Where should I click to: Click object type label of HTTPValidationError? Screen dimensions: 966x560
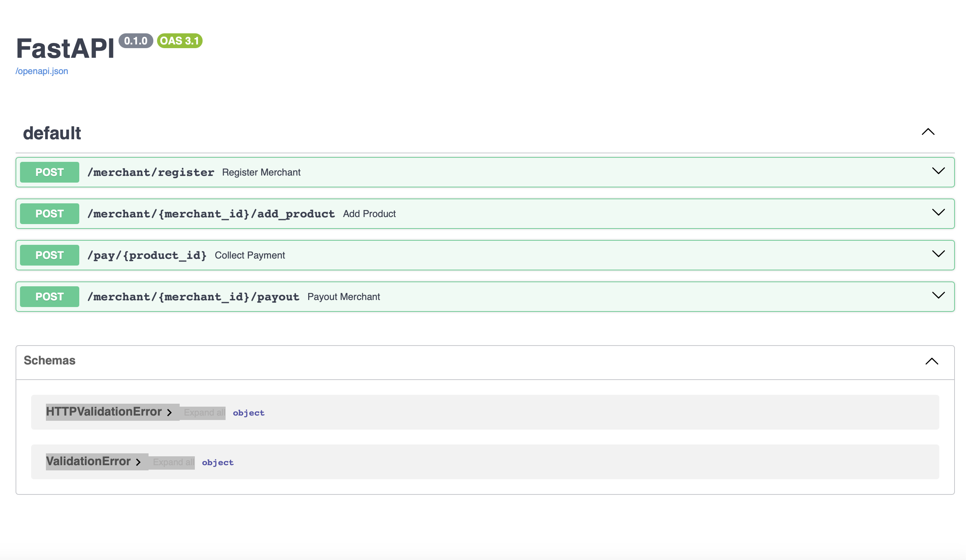(249, 413)
